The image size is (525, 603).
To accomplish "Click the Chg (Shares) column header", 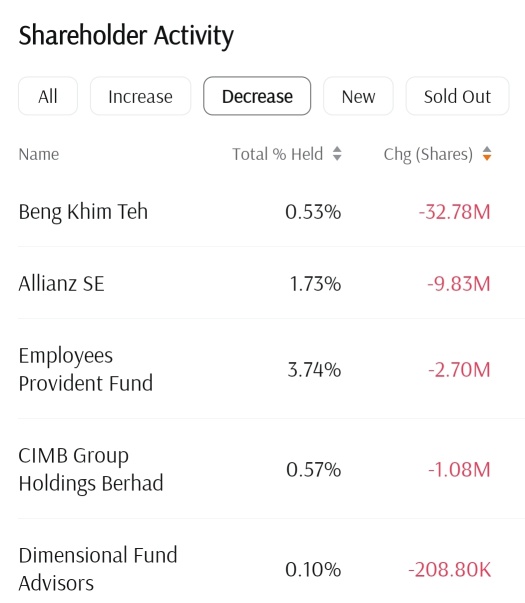I will (x=428, y=155).
